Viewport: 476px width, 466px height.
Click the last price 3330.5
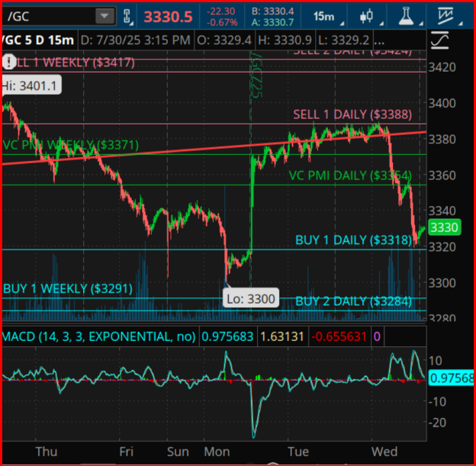(x=168, y=17)
